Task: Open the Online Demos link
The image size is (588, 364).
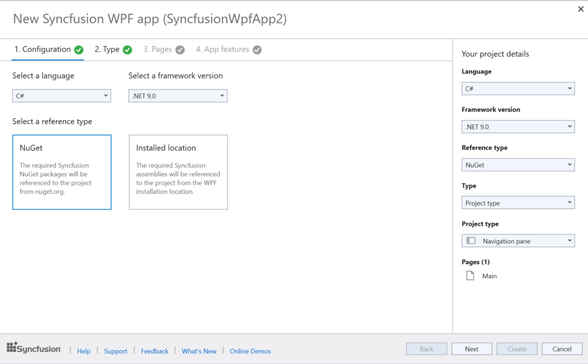Action: click(x=250, y=351)
